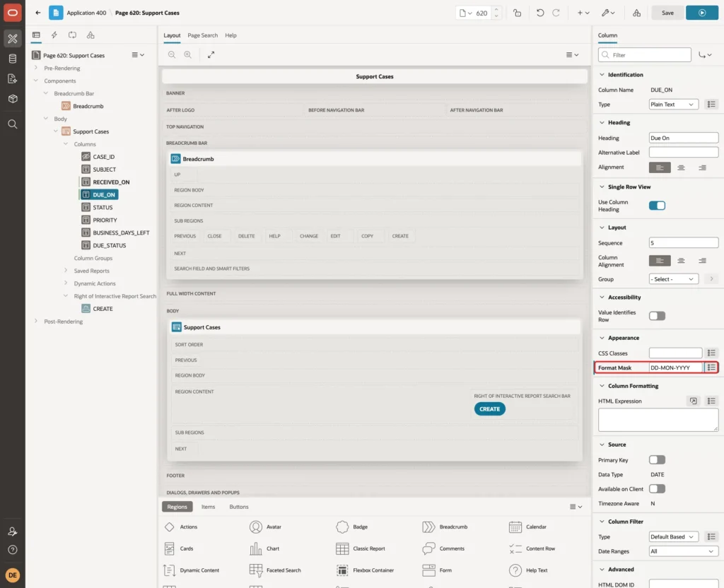Open the Date Ranges dropdown
The image size is (724, 588).
point(683,551)
